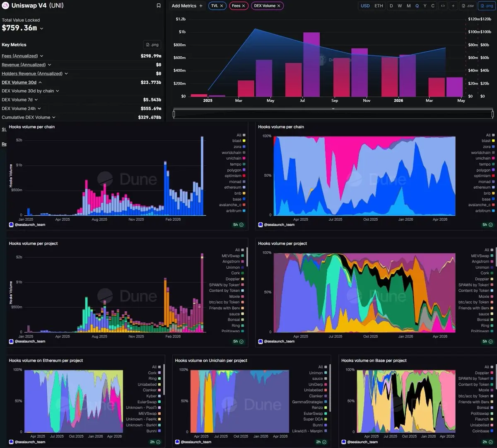Toggle UniDerp series in Unichain hooks legend
497x448 pixels.
[318, 385]
